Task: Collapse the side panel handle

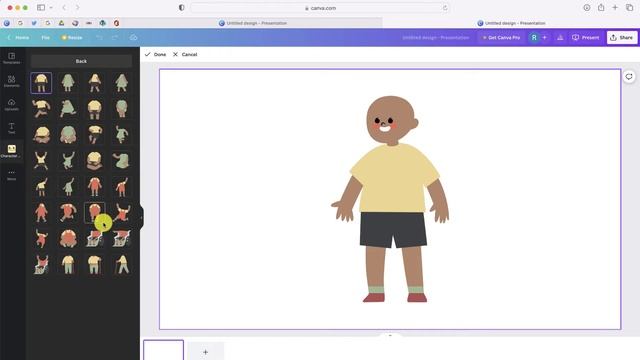Action: (141, 217)
